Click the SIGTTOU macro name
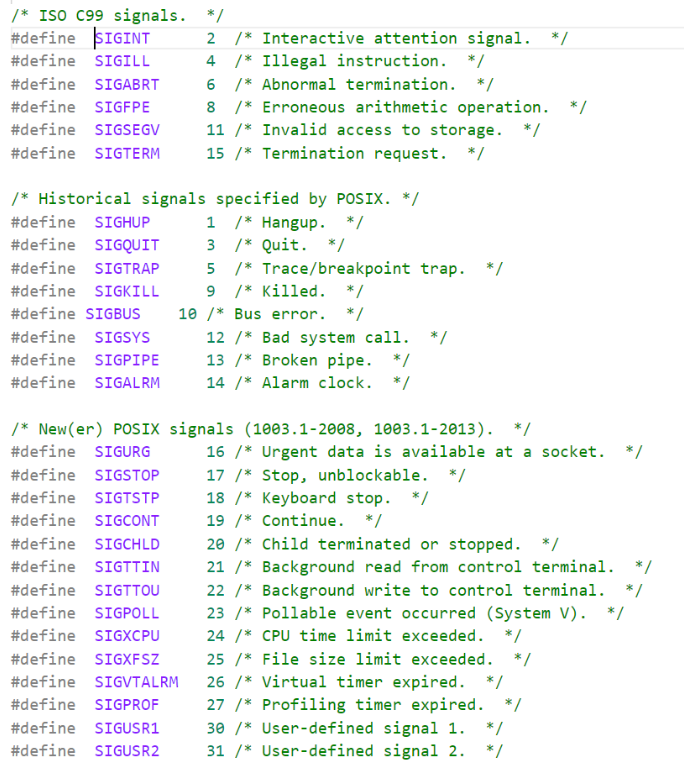The height and width of the screenshot is (766, 684). (x=127, y=591)
